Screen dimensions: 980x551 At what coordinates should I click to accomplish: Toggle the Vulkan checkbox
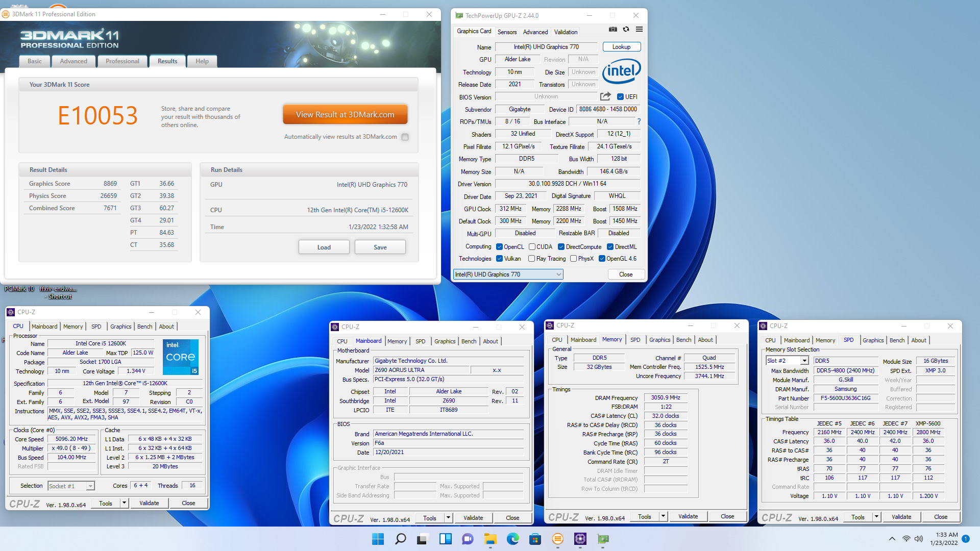coord(499,259)
